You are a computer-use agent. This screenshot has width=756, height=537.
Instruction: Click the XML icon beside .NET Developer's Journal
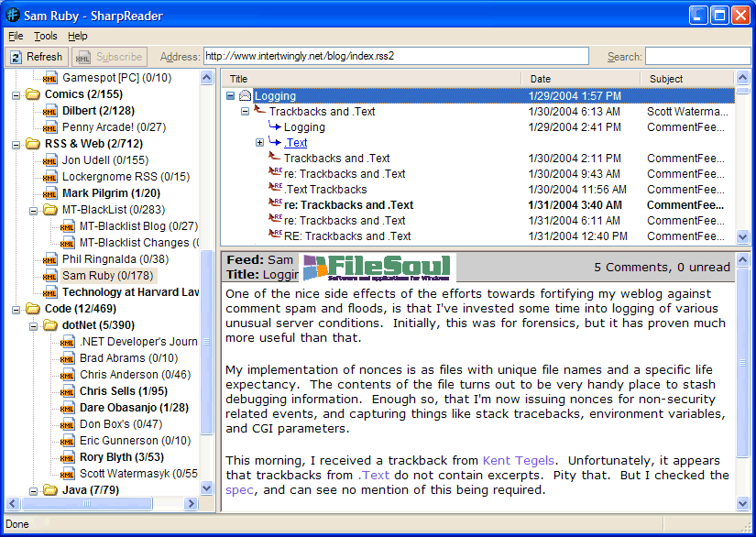pyautogui.click(x=67, y=342)
